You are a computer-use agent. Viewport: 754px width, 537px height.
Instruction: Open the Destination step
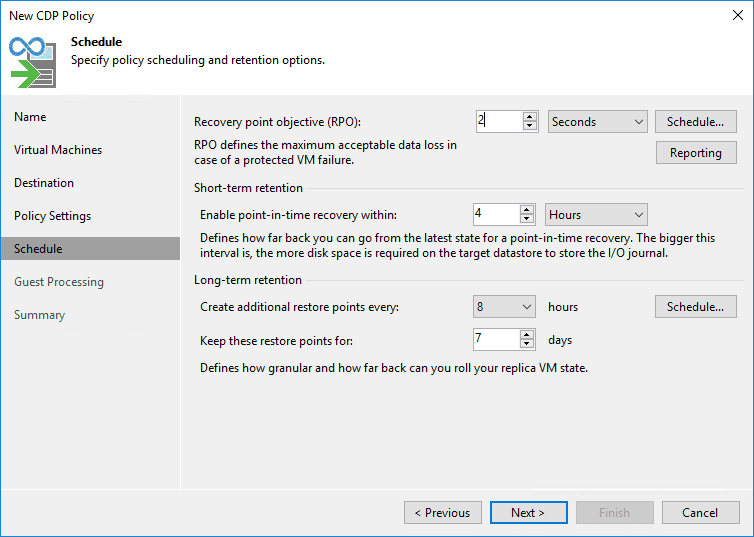(44, 183)
